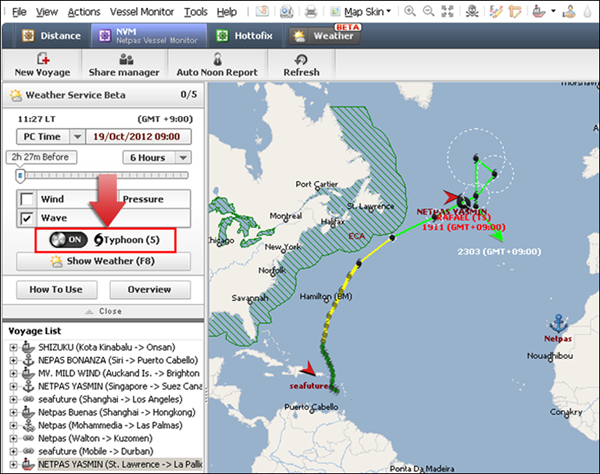Click the How To Use button
The image size is (600, 474).
coord(57,290)
